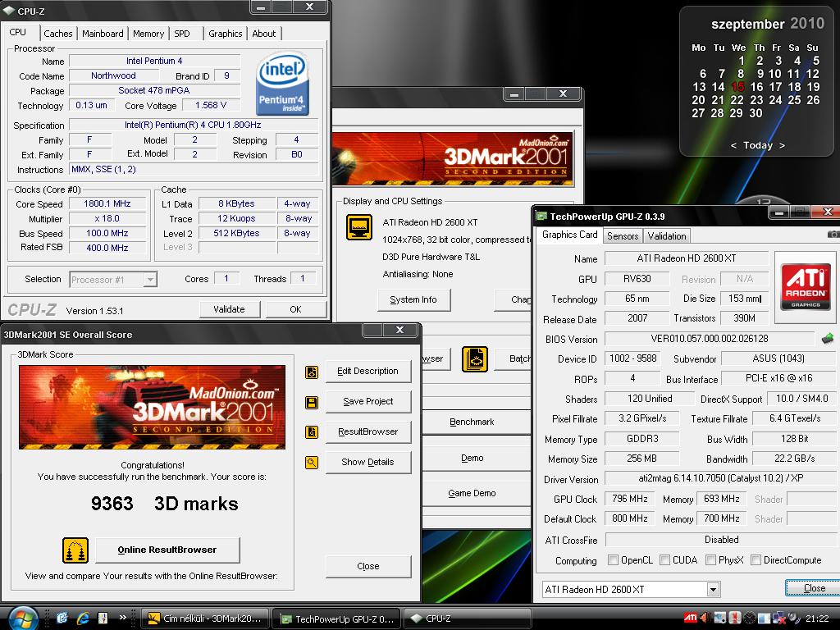Screen dimensions: 840x630
Task: Enable the DirectCompute checkbox
Action: (756, 559)
